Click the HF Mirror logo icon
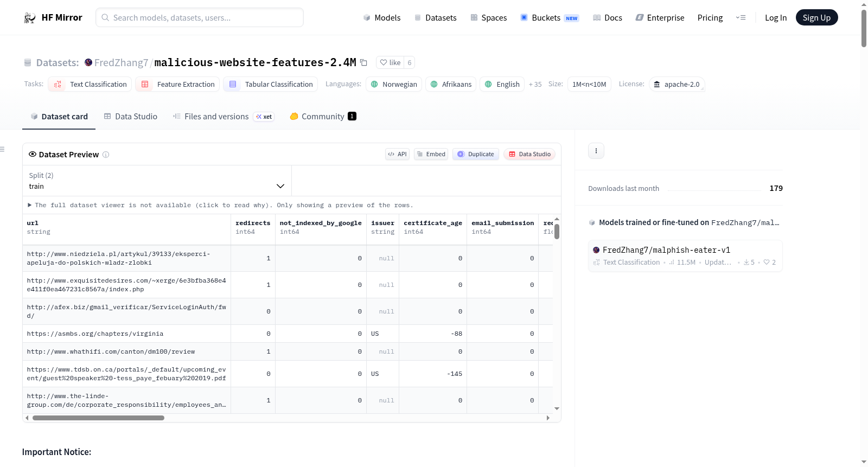 (30, 18)
